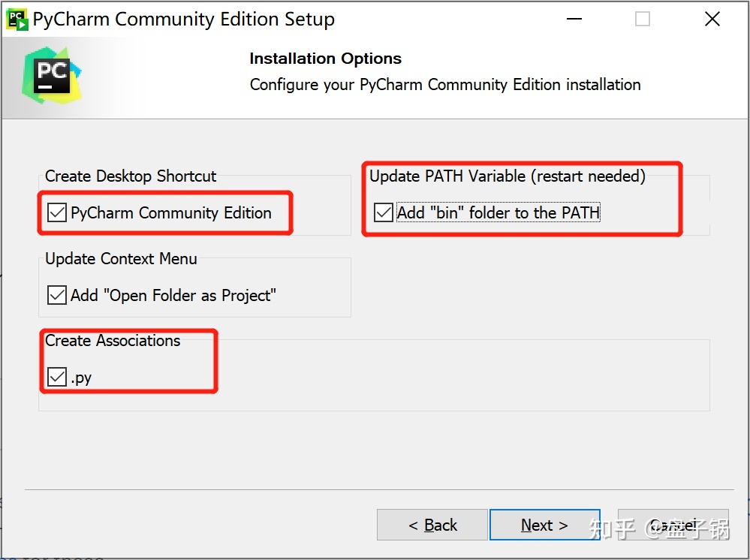
Task: Click the "PyCharm Community Edition" checkbox label text
Action: (x=170, y=212)
